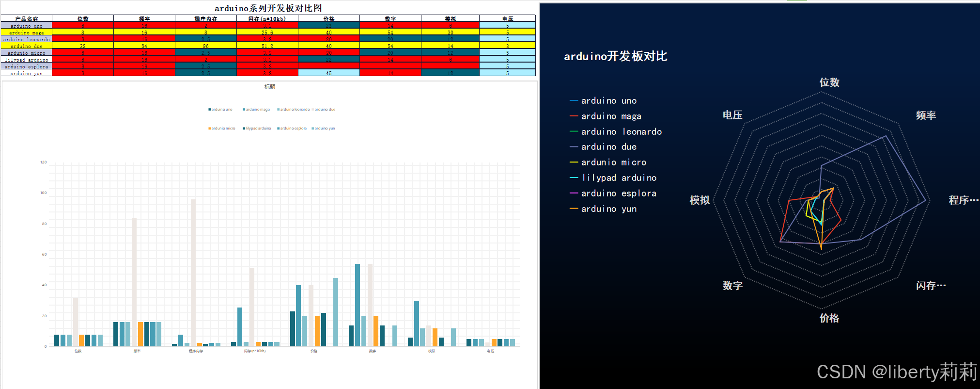Click the program memory cell '96'
This screenshot has height=389, width=980.
point(206,46)
